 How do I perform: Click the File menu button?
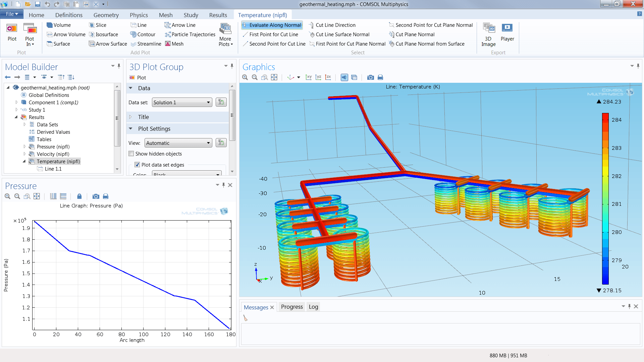click(x=12, y=14)
